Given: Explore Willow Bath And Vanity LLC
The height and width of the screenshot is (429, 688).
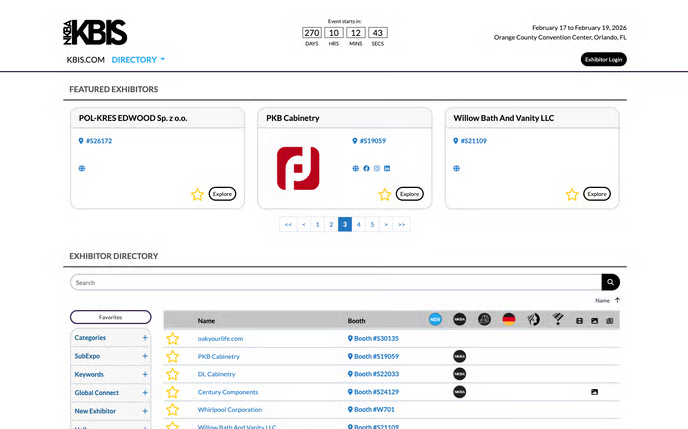Looking at the screenshot, I should pos(597,194).
